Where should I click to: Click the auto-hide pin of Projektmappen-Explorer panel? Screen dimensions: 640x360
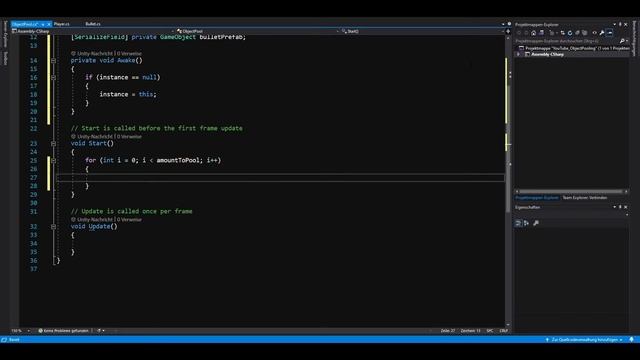pos(620,24)
